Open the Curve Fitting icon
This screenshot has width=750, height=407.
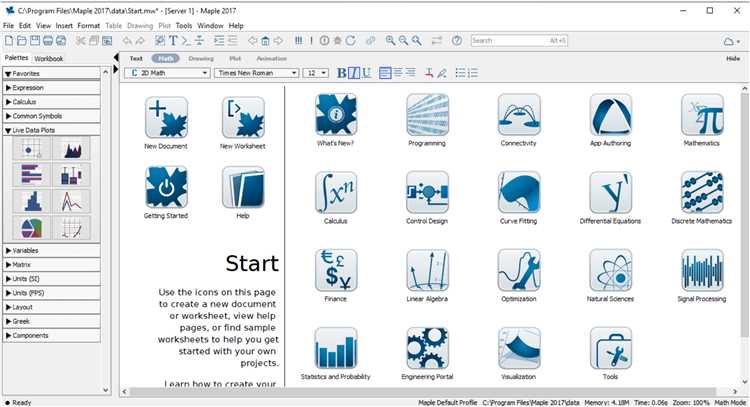pos(519,193)
